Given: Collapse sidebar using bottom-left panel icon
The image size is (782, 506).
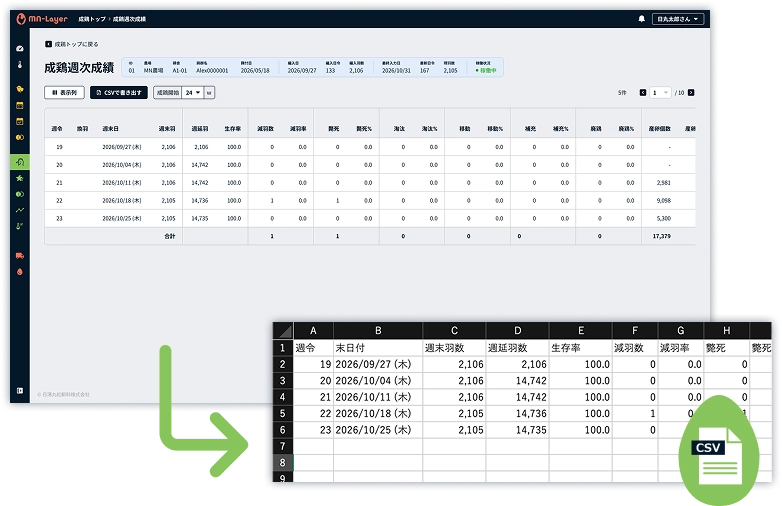Looking at the screenshot, I should click(x=20, y=390).
